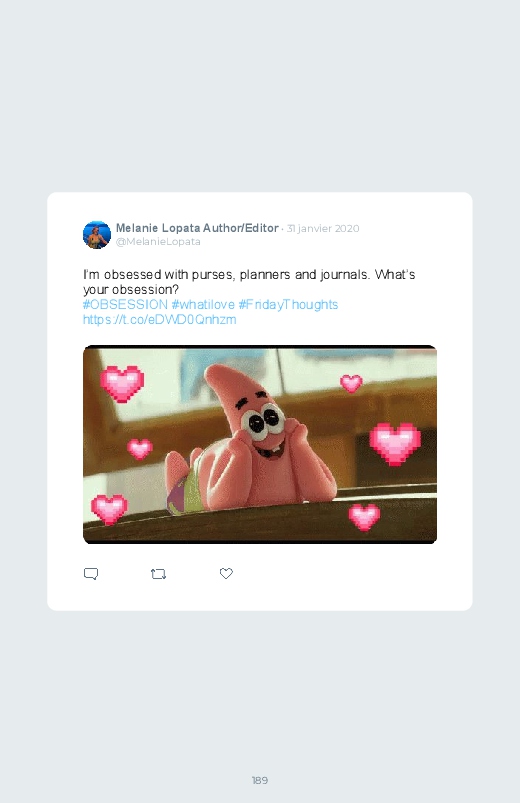
Task: Click the large pixel heart top-left of GIF
Action: click(x=122, y=384)
